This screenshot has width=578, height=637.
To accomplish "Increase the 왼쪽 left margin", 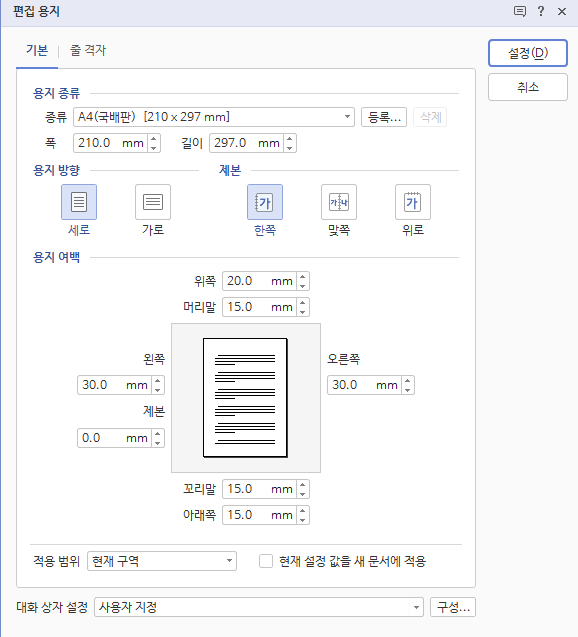I will point(158,381).
